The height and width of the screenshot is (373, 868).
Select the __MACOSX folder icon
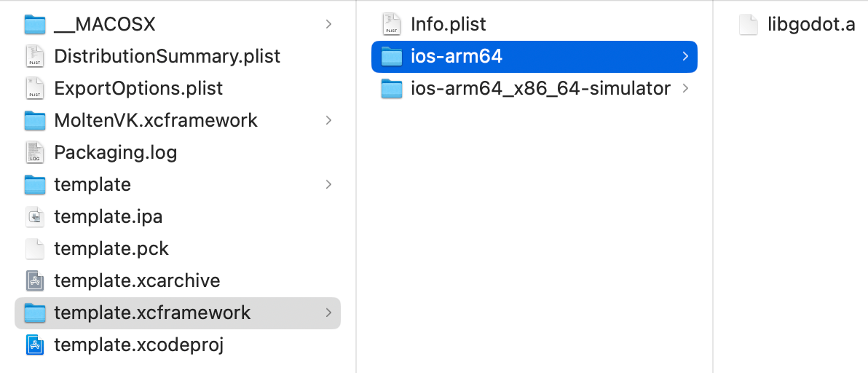(x=35, y=24)
